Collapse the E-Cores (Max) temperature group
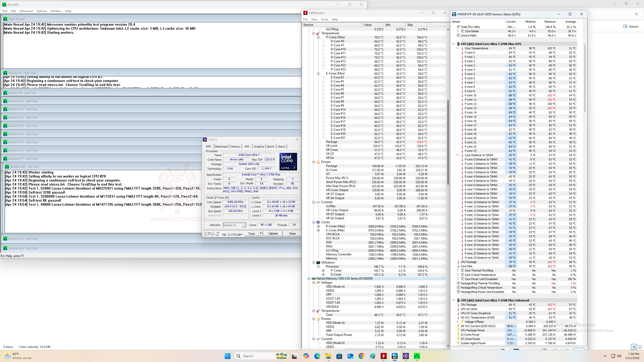This screenshot has height=362, width=644. 318,73
